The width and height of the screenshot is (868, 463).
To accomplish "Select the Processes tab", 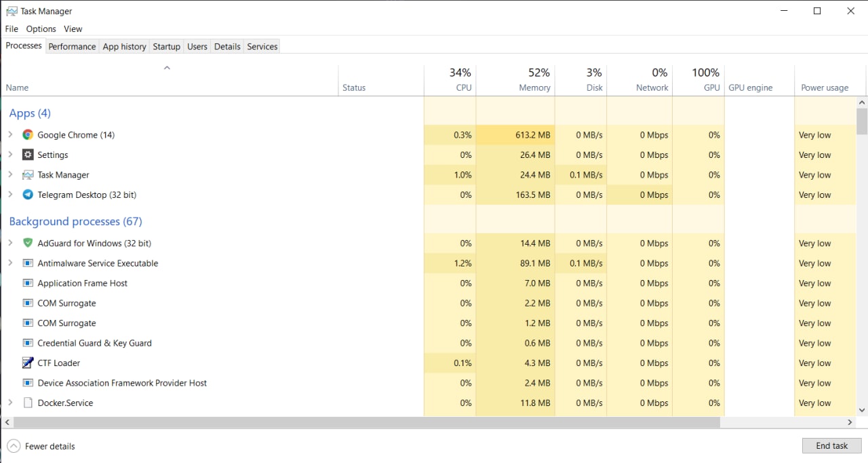I will click(x=24, y=45).
